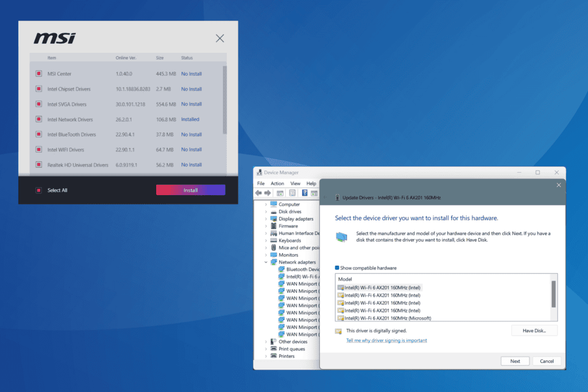Open the Action menu in Device Manager

[277, 184]
